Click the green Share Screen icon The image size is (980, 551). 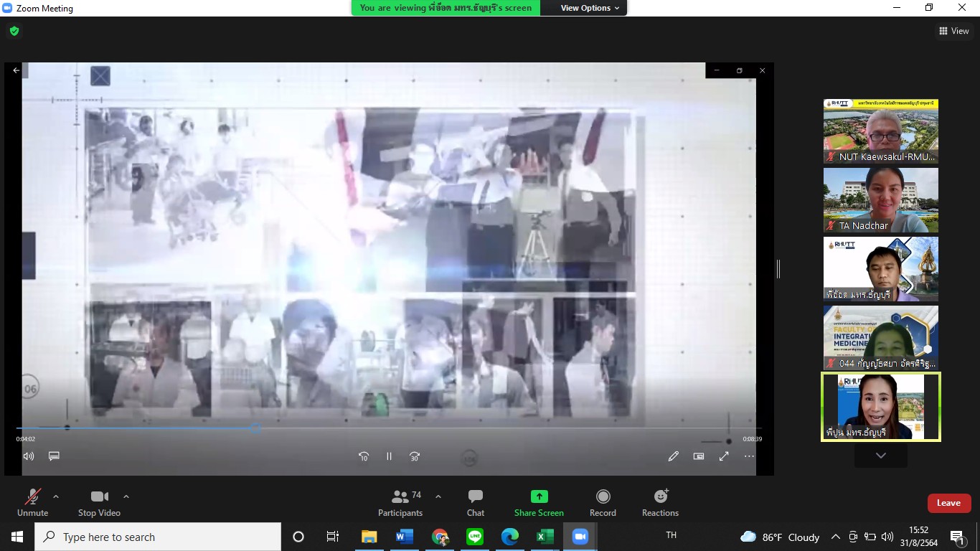(539, 496)
